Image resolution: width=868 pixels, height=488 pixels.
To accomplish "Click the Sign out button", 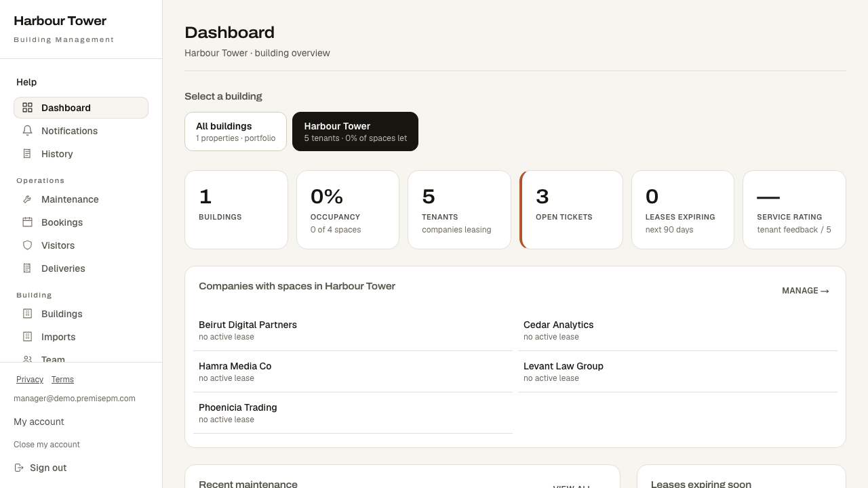I will 41,468.
